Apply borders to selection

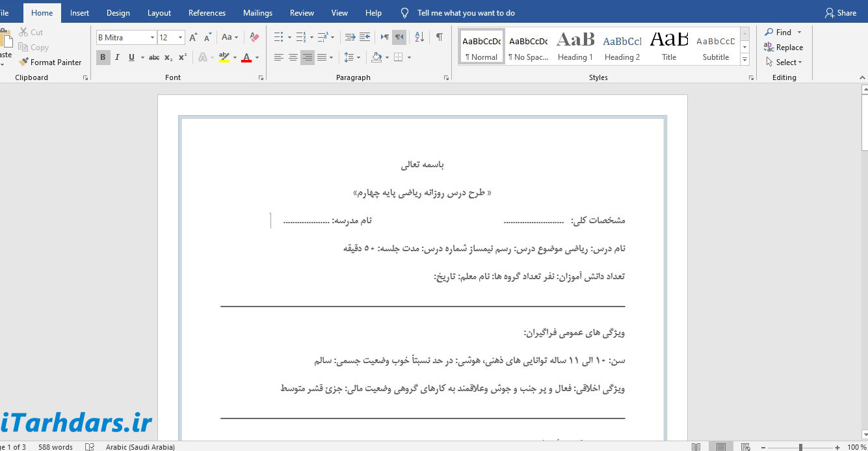(x=399, y=57)
